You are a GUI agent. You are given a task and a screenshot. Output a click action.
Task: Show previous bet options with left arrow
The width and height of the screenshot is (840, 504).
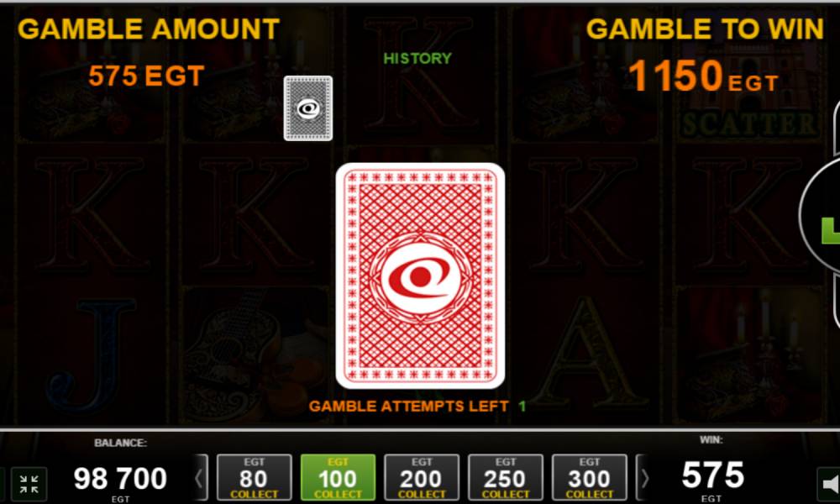(x=200, y=477)
